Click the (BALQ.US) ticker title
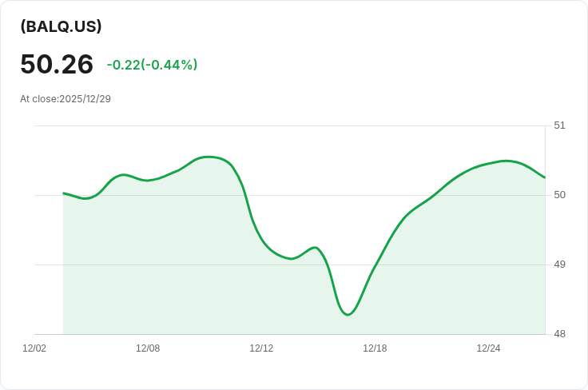The width and height of the screenshot is (588, 390). point(61,26)
